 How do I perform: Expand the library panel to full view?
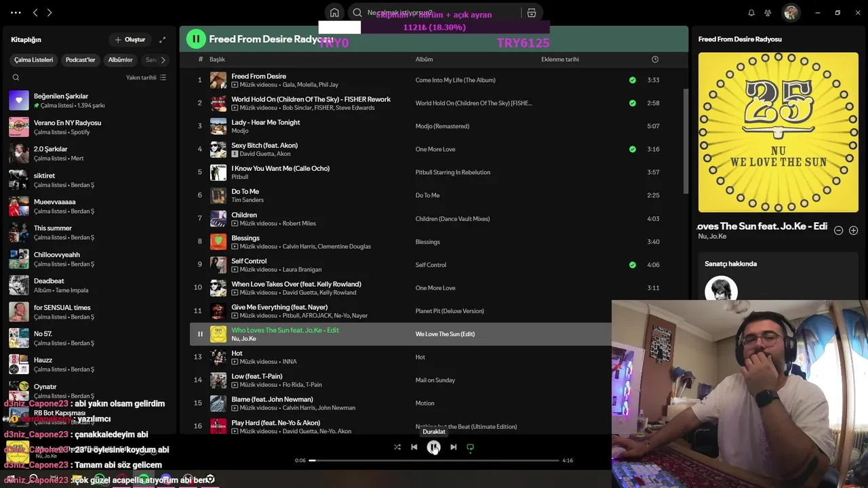162,39
